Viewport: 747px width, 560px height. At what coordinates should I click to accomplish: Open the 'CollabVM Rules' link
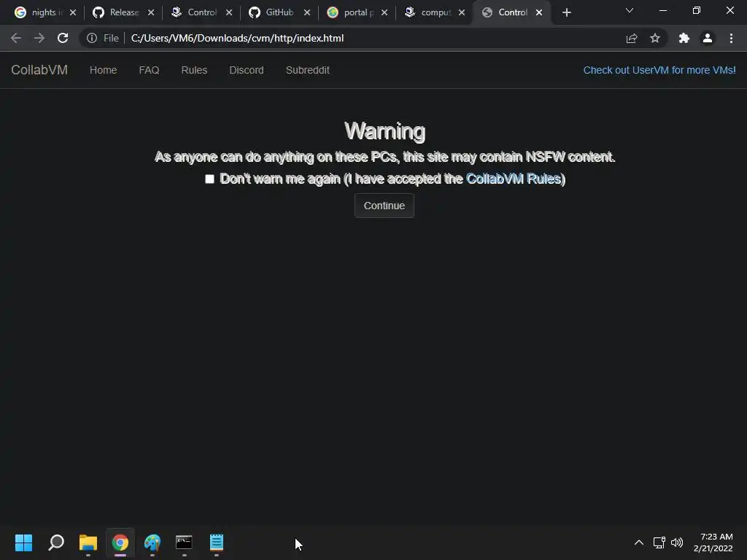point(514,179)
